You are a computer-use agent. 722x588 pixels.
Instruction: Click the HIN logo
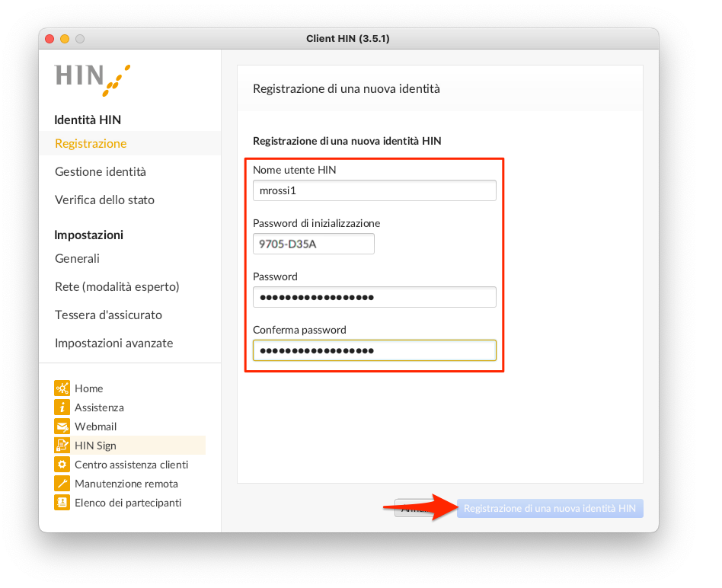coord(92,80)
